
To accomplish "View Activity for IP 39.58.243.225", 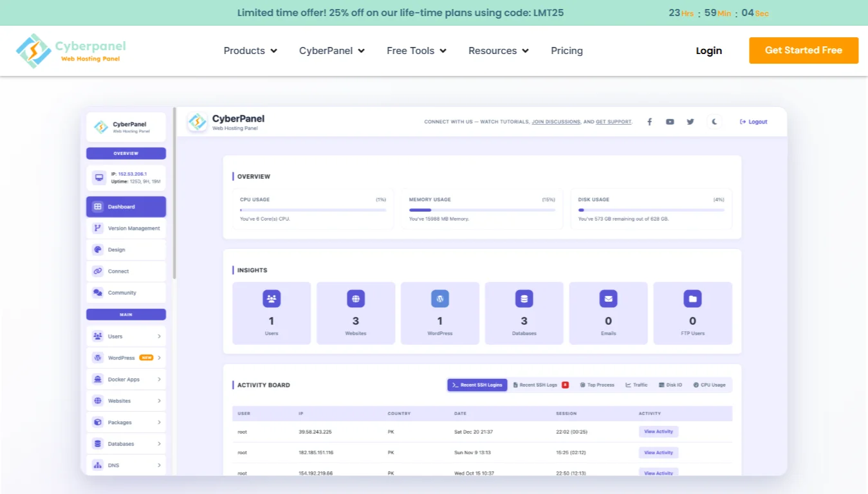I will point(659,432).
